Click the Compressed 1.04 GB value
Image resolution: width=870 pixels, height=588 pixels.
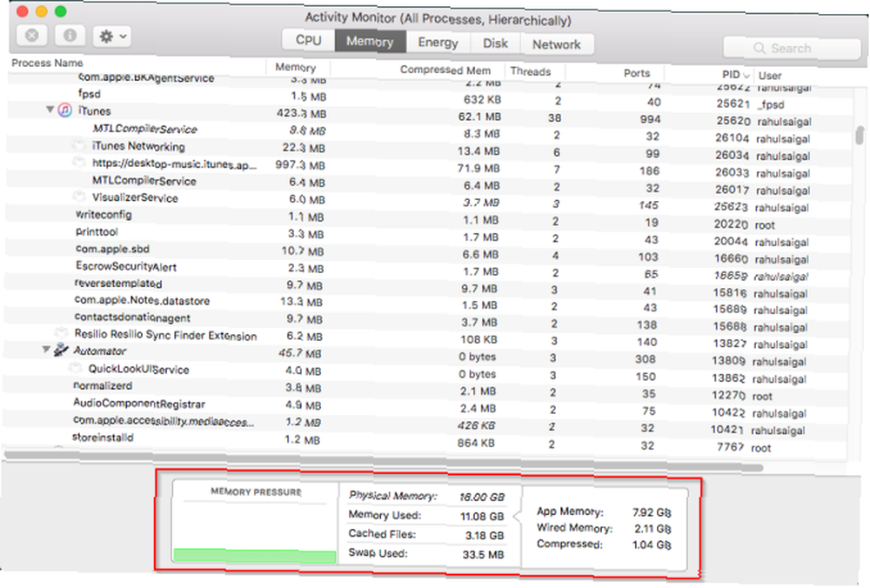click(652, 545)
